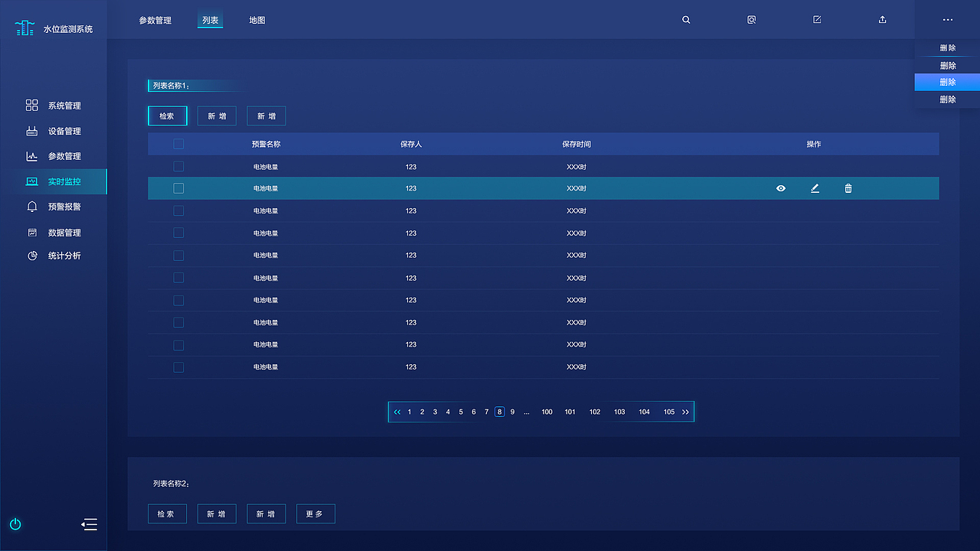The height and width of the screenshot is (551, 980).
Task: Go to page 103 in pagination
Action: [619, 412]
